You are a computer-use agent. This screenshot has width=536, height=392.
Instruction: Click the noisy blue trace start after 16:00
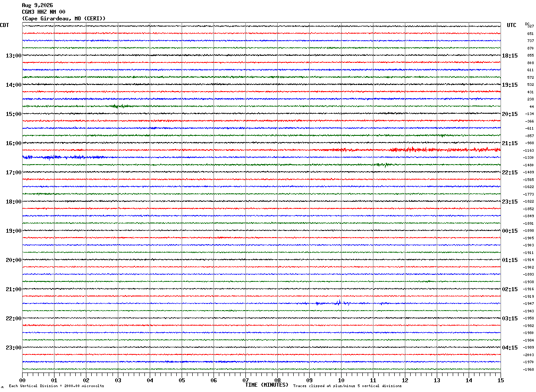pyautogui.click(x=64, y=157)
